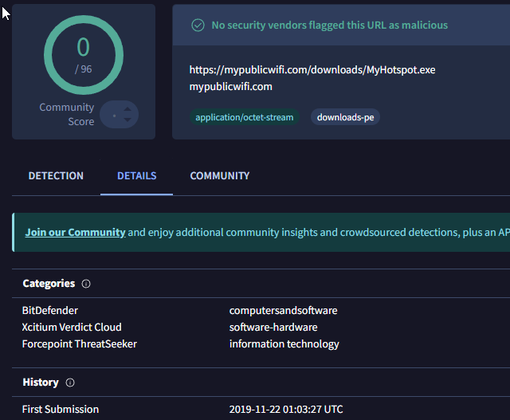Click the MyHotspot.exe full URL text
510x420 pixels.
click(x=312, y=70)
